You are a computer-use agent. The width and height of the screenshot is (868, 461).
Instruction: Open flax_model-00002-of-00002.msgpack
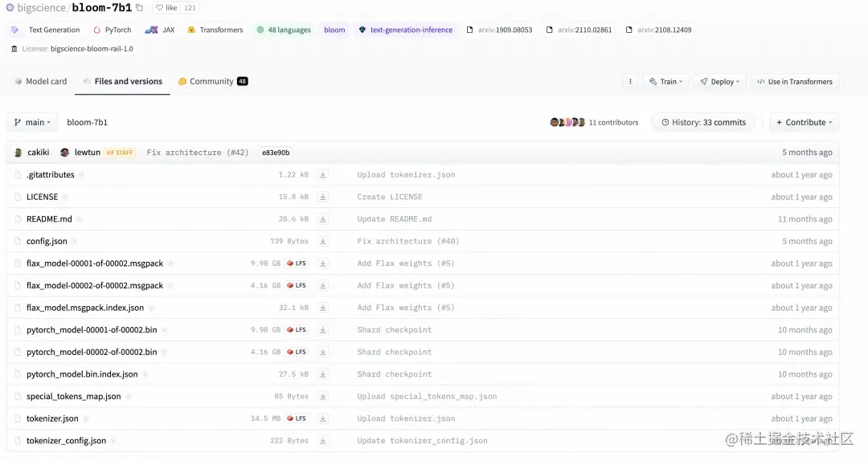tap(95, 286)
